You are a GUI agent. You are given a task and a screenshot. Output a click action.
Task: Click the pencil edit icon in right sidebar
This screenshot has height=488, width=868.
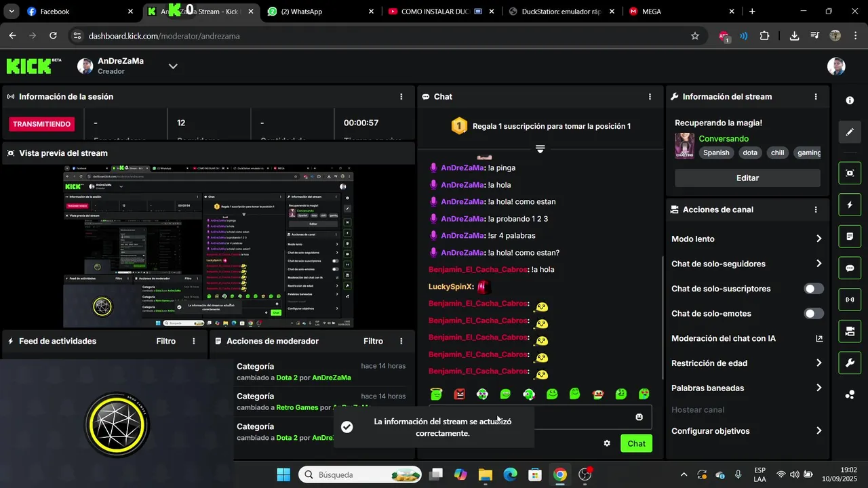850,131
